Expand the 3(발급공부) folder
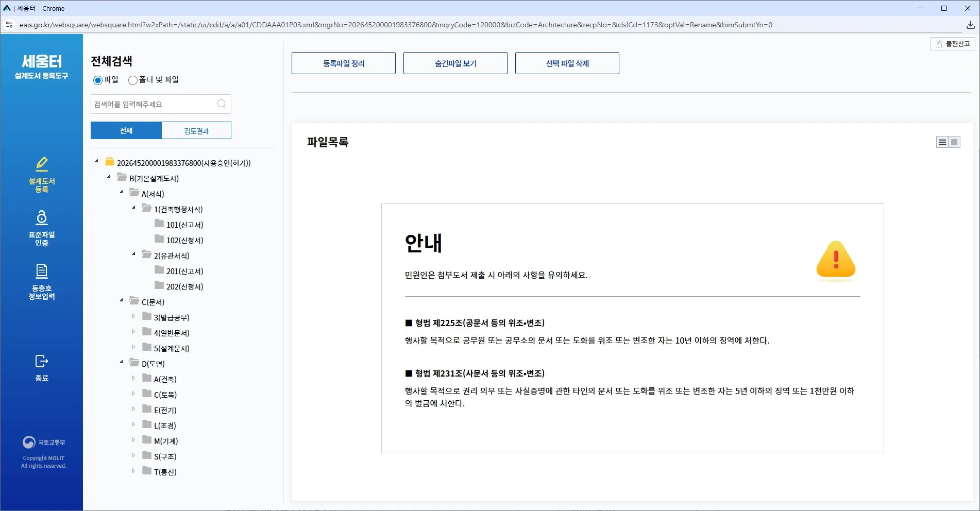The width and height of the screenshot is (980, 511). coord(133,316)
